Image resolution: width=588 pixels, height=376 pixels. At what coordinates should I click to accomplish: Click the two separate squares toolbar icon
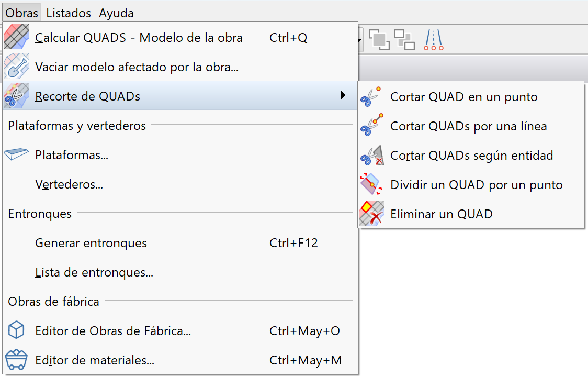pyautogui.click(x=404, y=40)
